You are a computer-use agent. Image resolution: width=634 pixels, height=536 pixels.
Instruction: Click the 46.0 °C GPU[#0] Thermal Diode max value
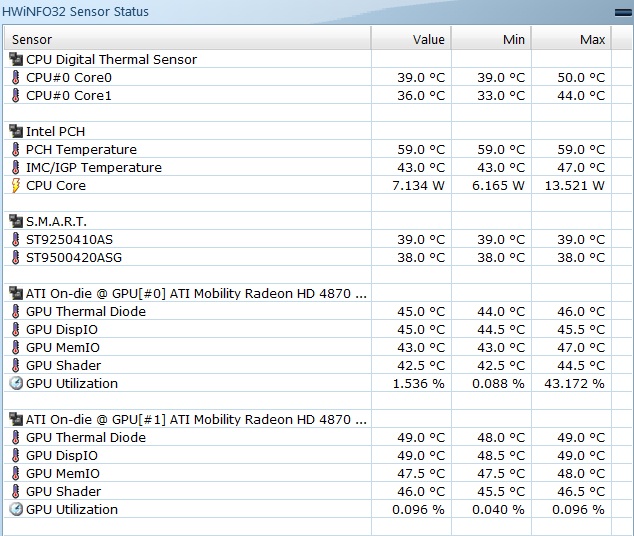click(x=581, y=311)
